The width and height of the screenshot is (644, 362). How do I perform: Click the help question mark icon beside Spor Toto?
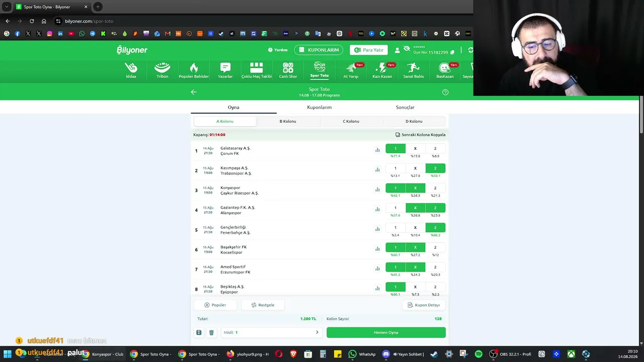(445, 92)
